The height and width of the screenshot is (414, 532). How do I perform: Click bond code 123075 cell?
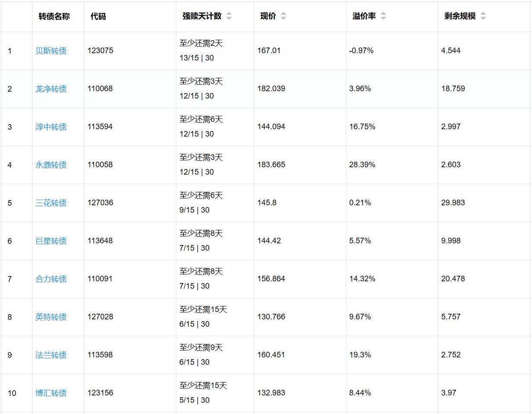(x=100, y=51)
